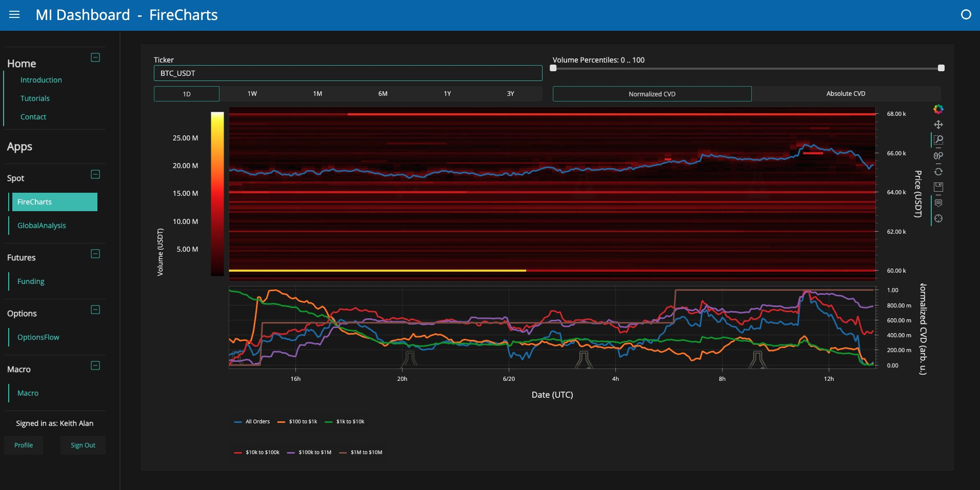Open the hamburger menu in header
980x490 pixels.
pyautogui.click(x=14, y=15)
